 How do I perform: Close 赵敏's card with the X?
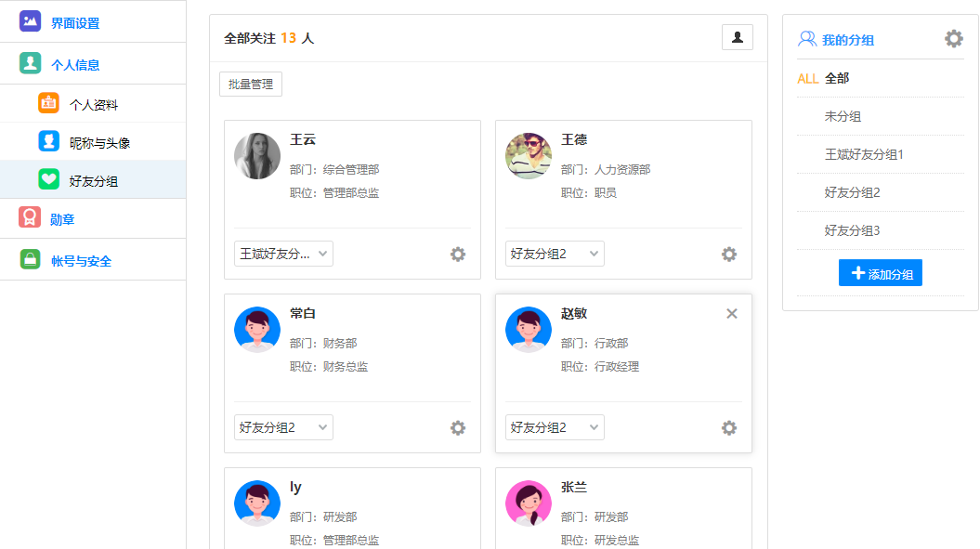pos(732,313)
